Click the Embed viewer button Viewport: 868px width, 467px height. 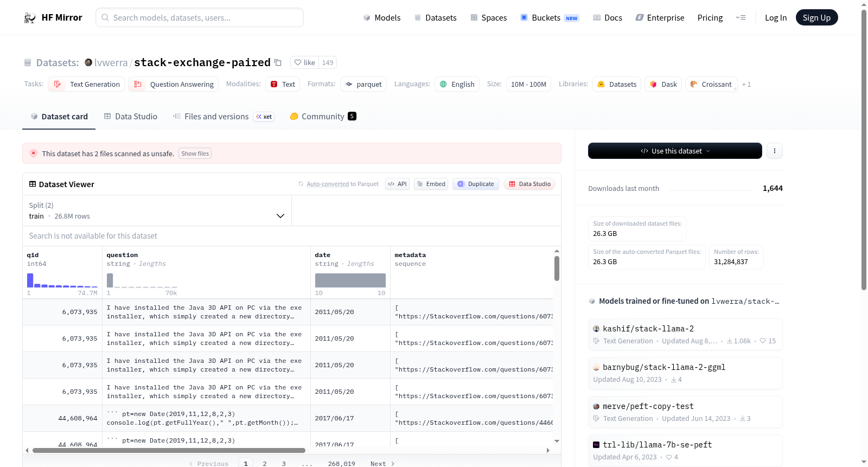(431, 184)
